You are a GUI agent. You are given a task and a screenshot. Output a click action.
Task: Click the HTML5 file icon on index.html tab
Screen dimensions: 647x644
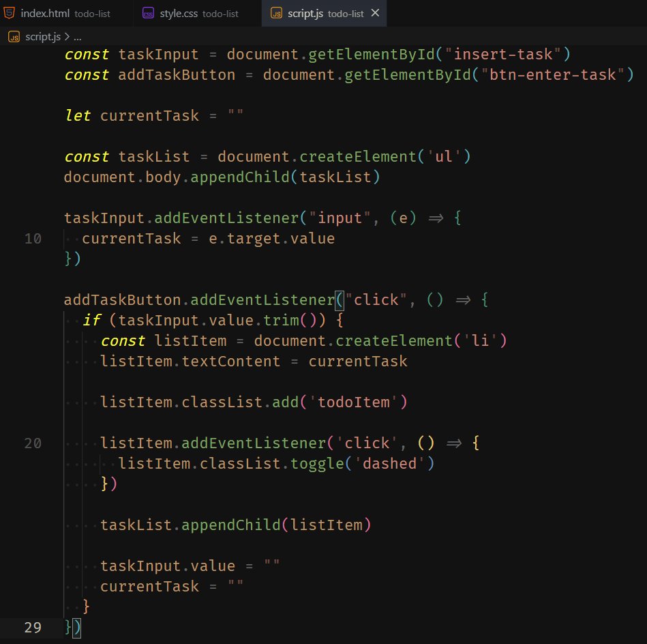point(9,13)
